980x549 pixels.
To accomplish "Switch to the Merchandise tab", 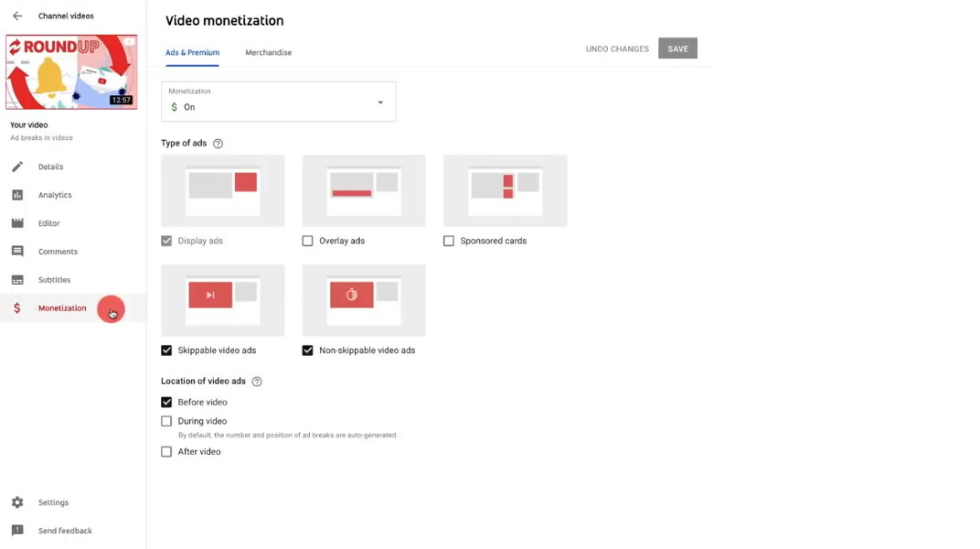I will point(268,53).
